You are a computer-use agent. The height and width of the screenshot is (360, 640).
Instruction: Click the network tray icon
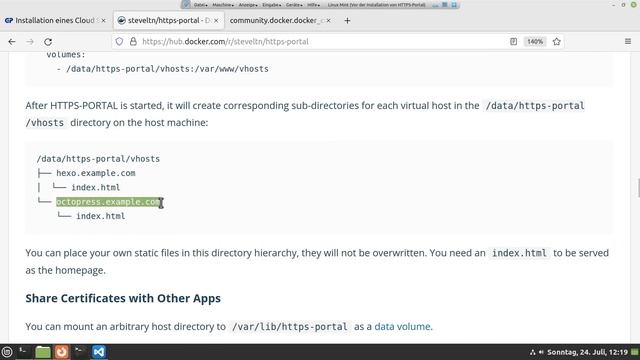point(533,352)
